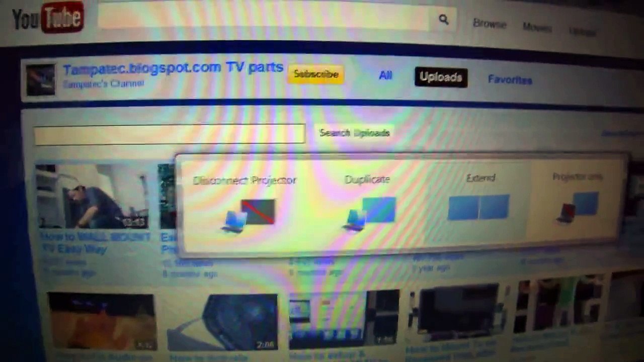Click the magnifying glass search icon
The width and height of the screenshot is (644, 362).
pos(443,20)
